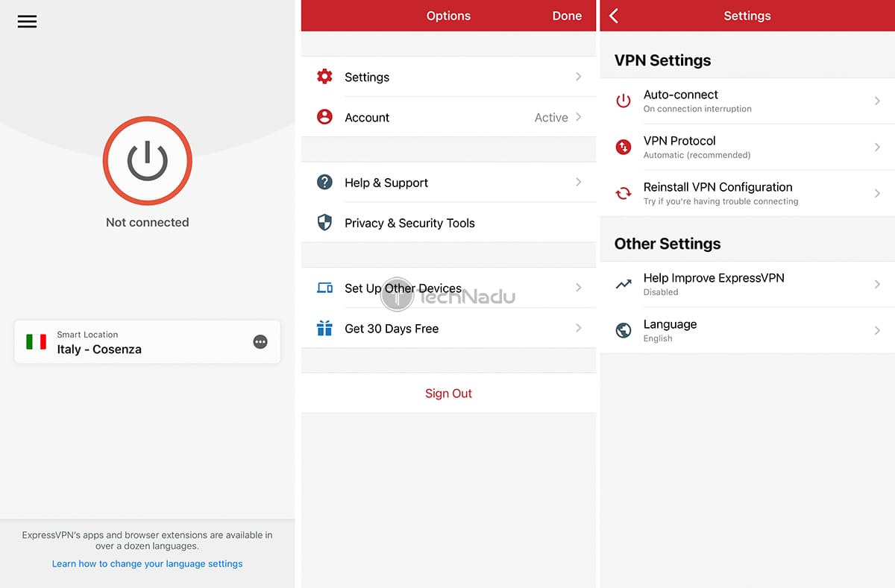Screen dimensions: 895x588
Task: Expand chevron on Get 30 Days Free
Action: (x=579, y=328)
